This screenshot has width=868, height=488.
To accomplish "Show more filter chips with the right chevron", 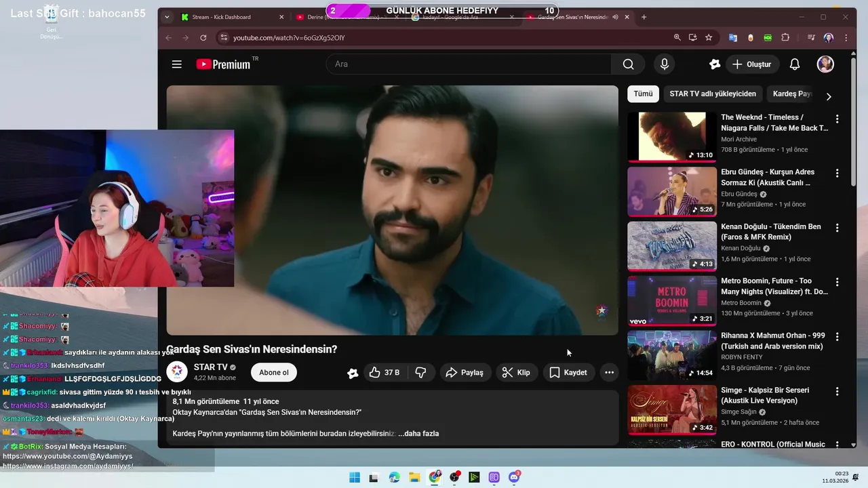I will point(829,96).
